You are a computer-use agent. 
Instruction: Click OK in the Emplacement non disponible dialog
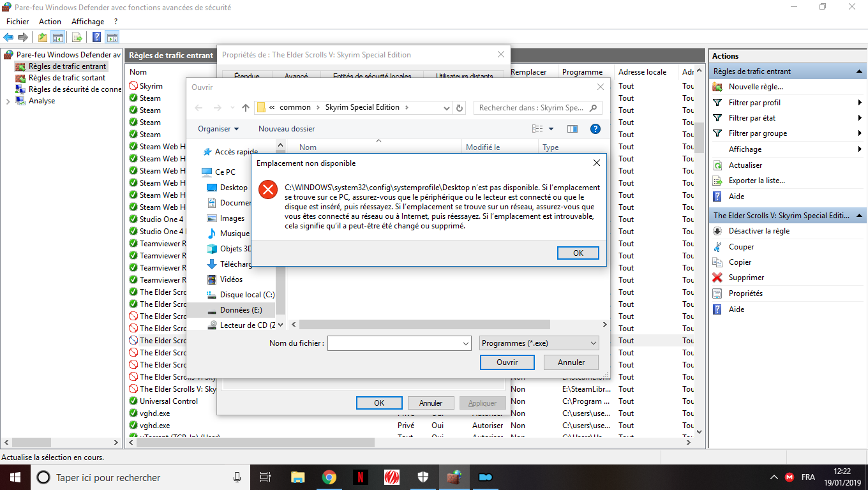point(578,253)
